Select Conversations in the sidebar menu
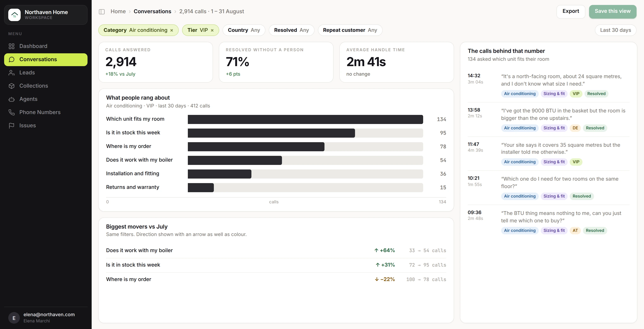 coord(46,60)
